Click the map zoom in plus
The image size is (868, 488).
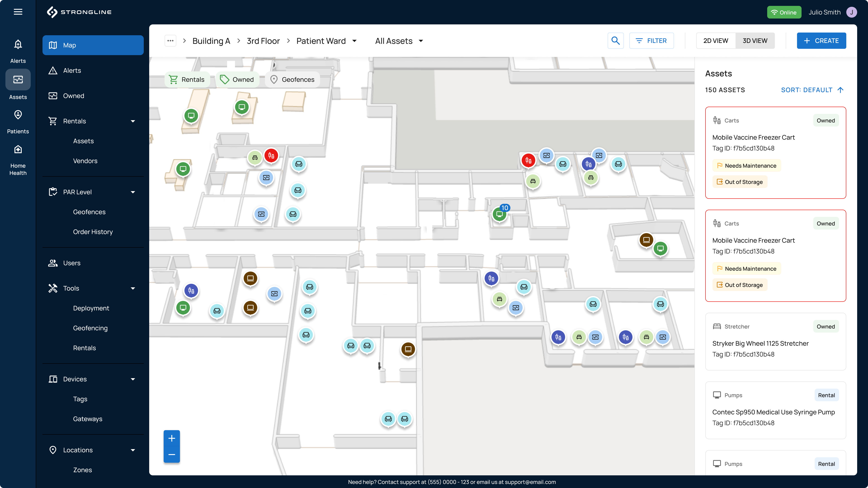click(x=172, y=438)
